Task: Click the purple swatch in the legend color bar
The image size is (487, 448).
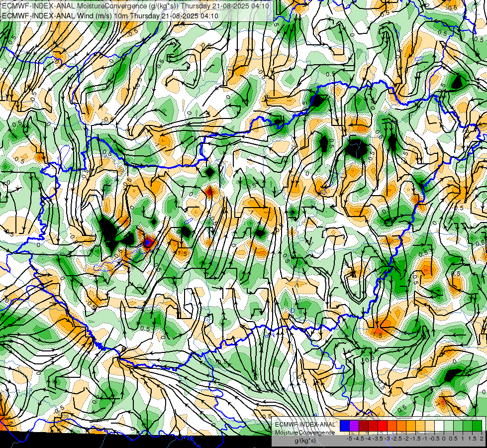Action: point(354,426)
